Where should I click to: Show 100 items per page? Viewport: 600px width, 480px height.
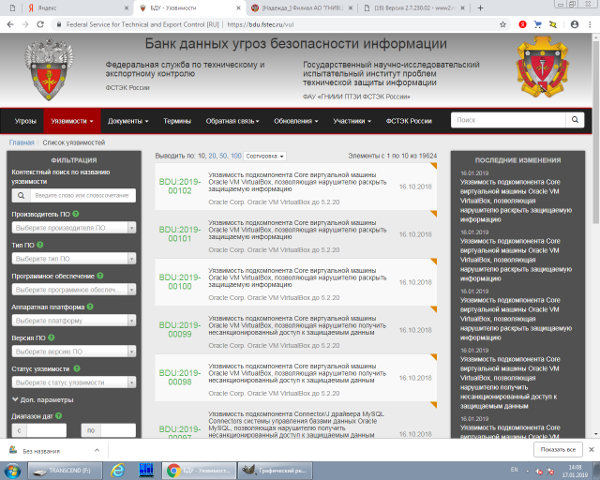click(x=236, y=156)
